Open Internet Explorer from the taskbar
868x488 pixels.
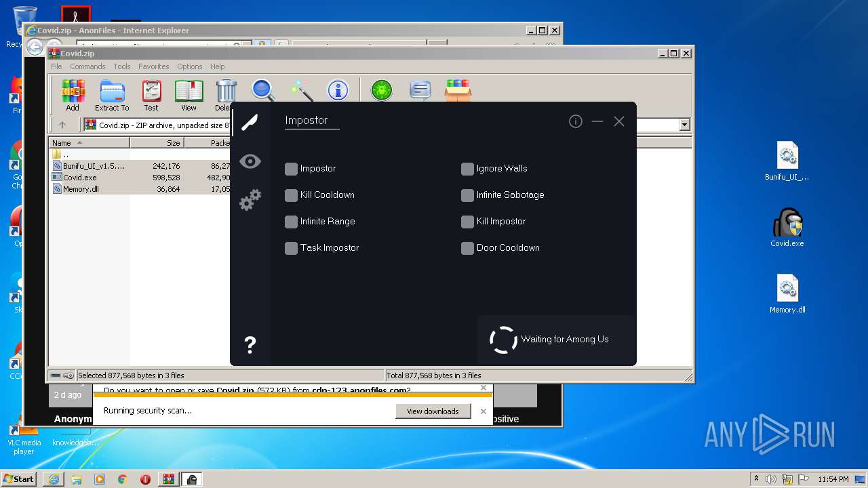pyautogui.click(x=54, y=479)
